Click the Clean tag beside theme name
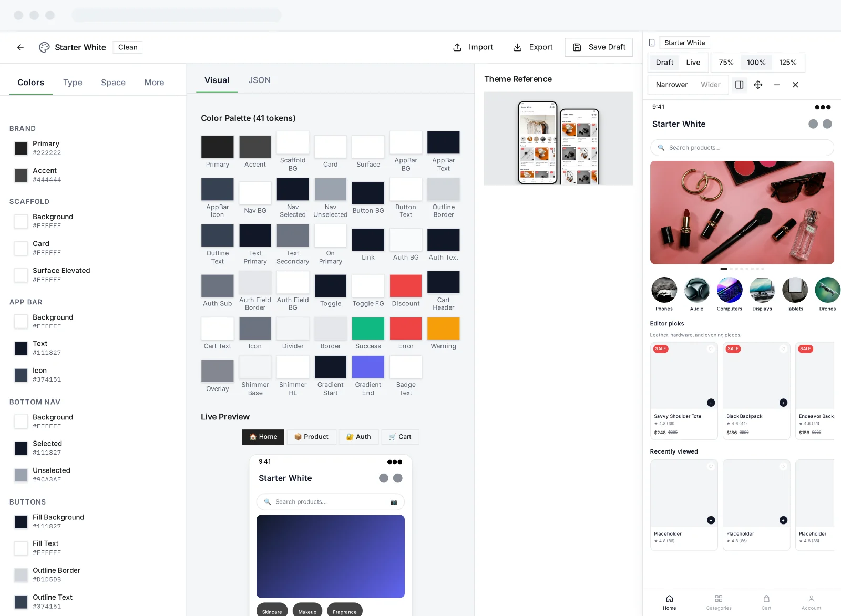 (128, 47)
